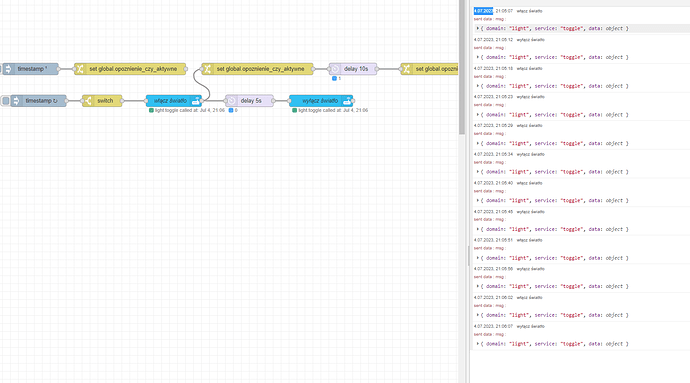Image resolution: width=690 pixels, height=383 pixels.
Task: Expand the debug object logged at 21:05:45
Action: pos(478,229)
